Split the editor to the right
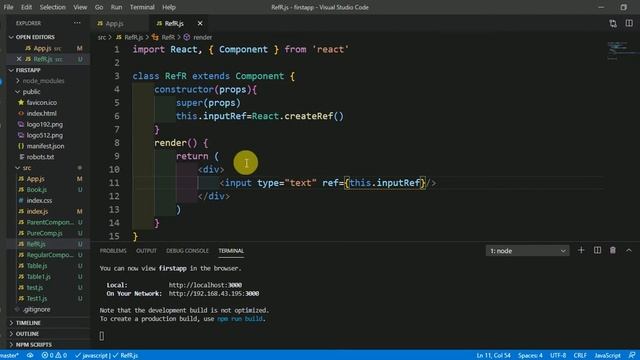This screenshot has width=640, height=360. click(x=629, y=23)
